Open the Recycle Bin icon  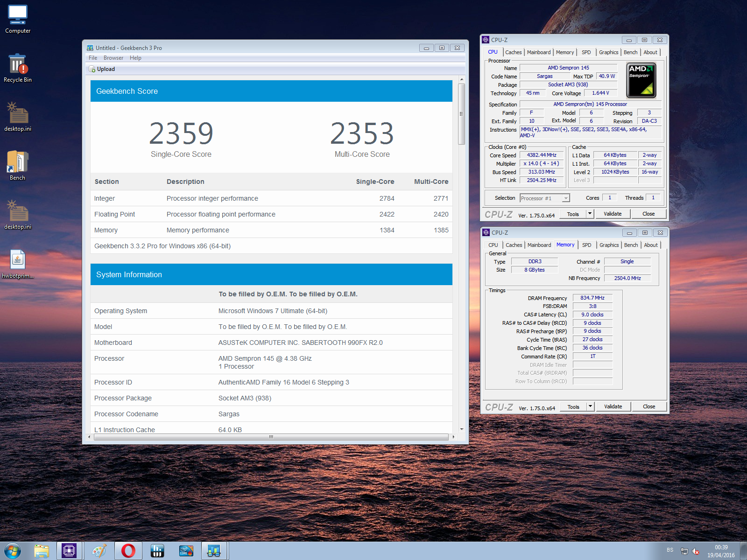tap(18, 68)
